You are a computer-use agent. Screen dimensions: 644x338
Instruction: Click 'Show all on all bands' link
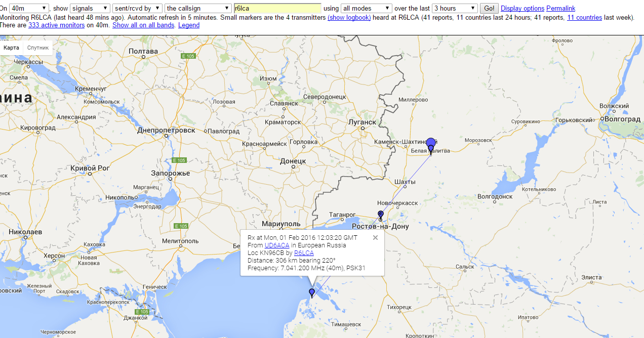point(144,25)
